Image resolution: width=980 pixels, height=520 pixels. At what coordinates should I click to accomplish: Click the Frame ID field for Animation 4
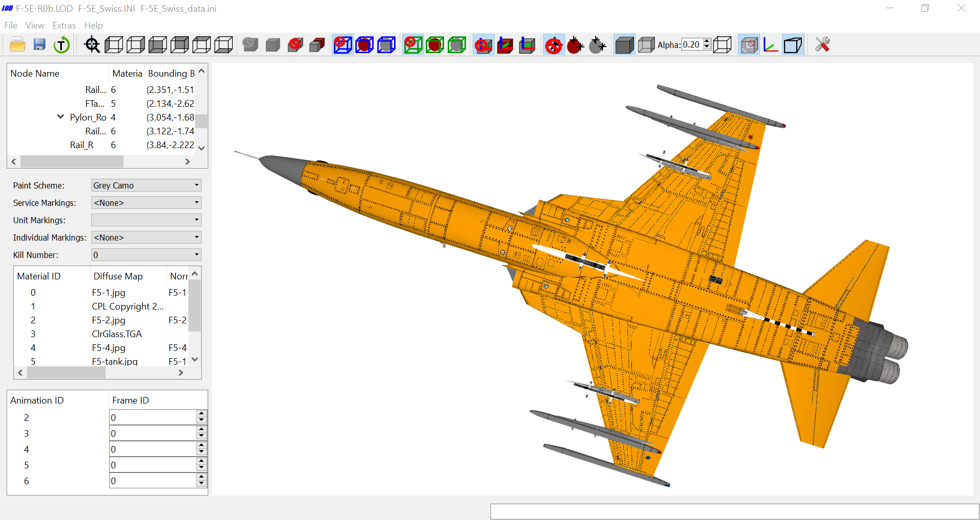click(x=153, y=449)
